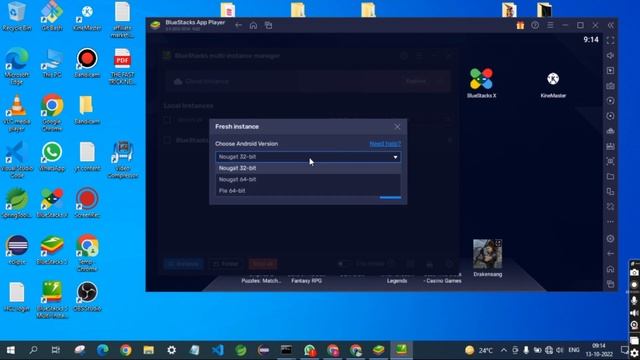Show hidden system tray icons chevron
The width and height of the screenshot is (640, 360).
tap(504, 350)
